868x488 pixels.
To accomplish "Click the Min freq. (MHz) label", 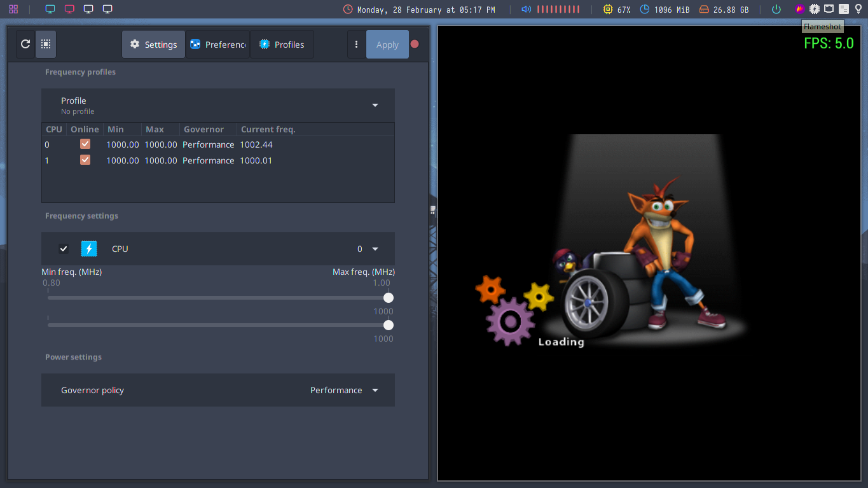I will pyautogui.click(x=72, y=272).
